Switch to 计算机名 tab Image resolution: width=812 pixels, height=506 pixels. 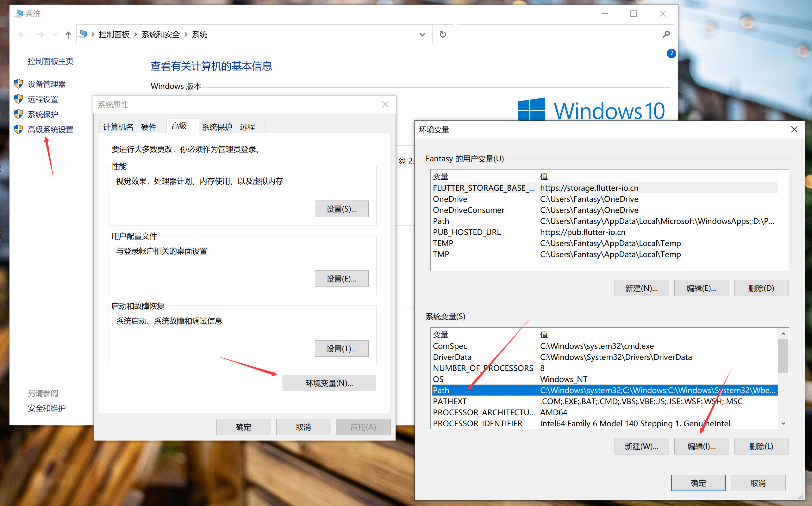(x=118, y=127)
